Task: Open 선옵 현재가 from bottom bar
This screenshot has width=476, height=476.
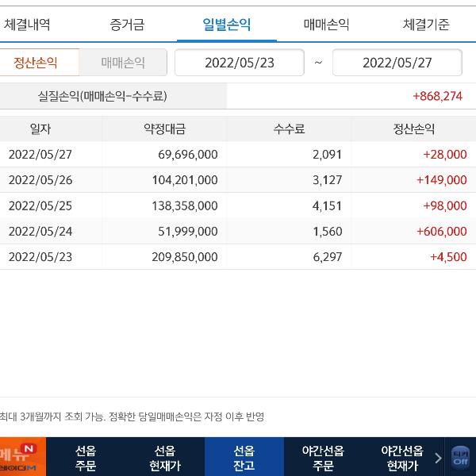Action: (165, 458)
